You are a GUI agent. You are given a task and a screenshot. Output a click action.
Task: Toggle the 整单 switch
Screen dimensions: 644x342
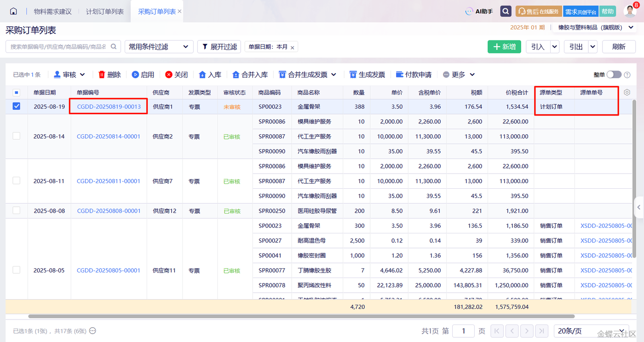614,75
